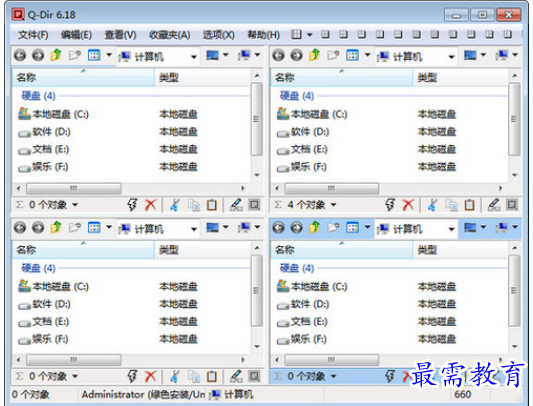Click the copy icon in top-left pane
The width and height of the screenshot is (533, 406).
194,205
